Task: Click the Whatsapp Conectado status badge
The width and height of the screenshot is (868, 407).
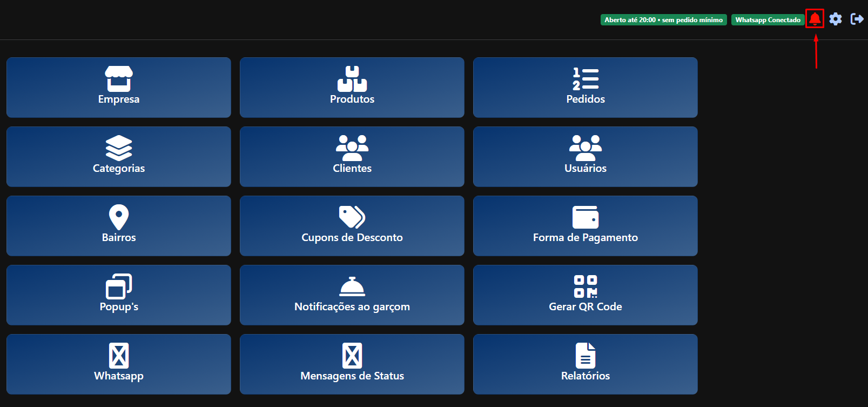Action: click(768, 20)
